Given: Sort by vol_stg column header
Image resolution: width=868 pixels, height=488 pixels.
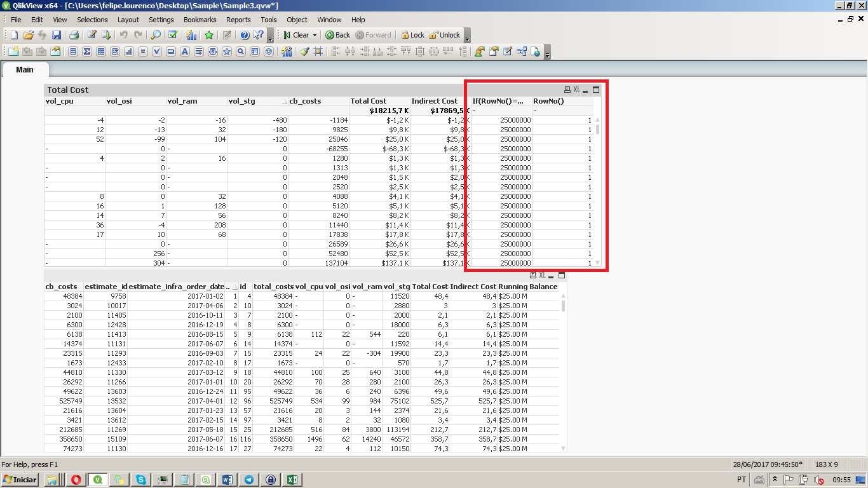Looking at the screenshot, I should click(x=257, y=101).
